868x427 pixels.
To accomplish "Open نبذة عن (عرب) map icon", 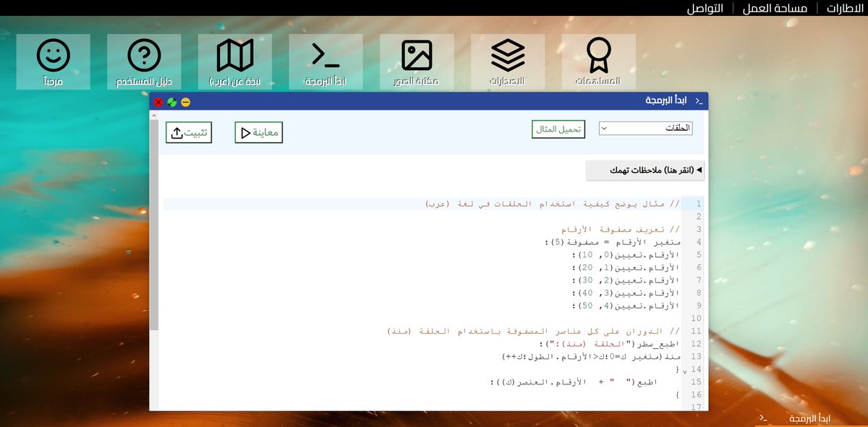I will click(x=235, y=61).
